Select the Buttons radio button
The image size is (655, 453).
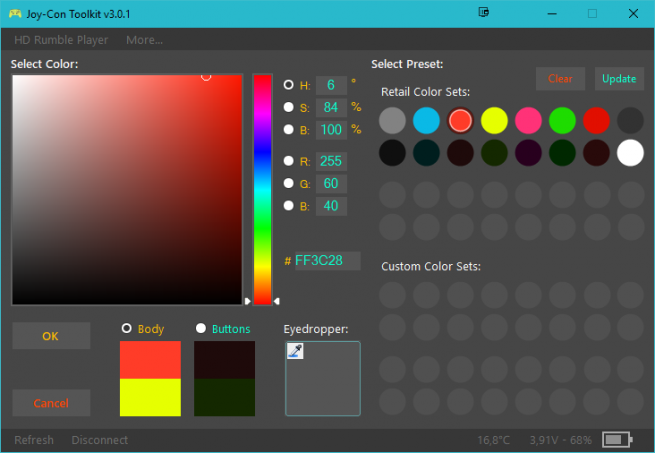tap(201, 328)
